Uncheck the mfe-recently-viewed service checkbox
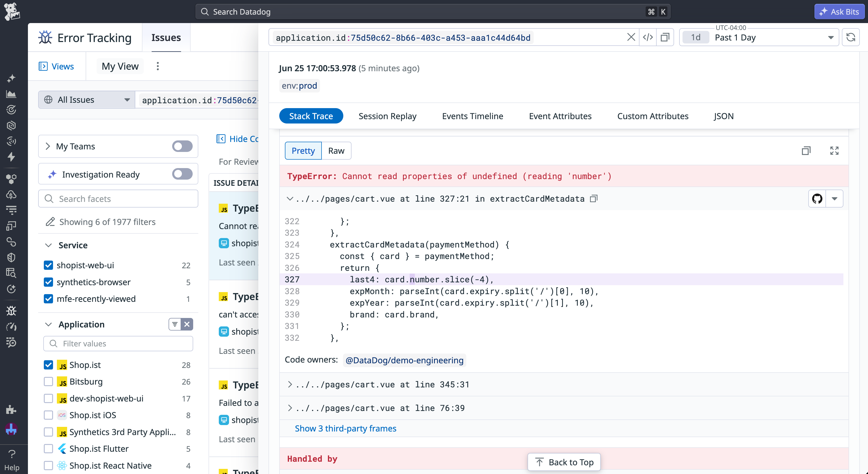868x474 pixels. [48, 299]
